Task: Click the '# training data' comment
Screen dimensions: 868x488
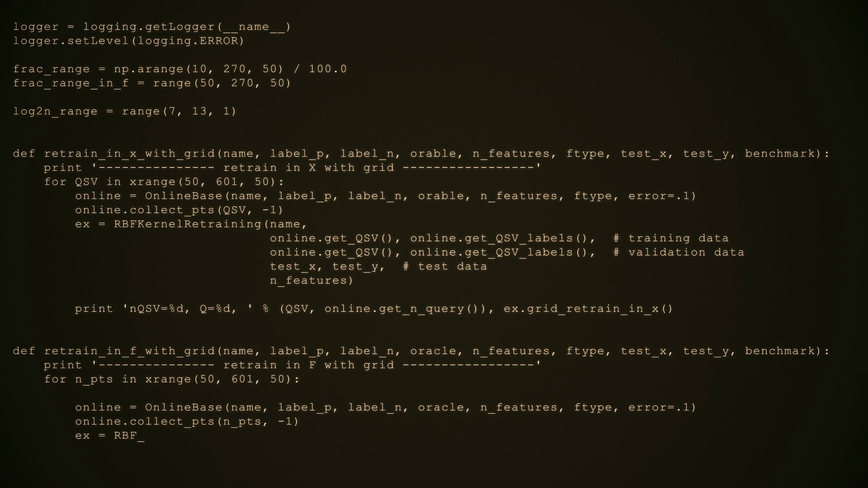Action: tap(671, 238)
